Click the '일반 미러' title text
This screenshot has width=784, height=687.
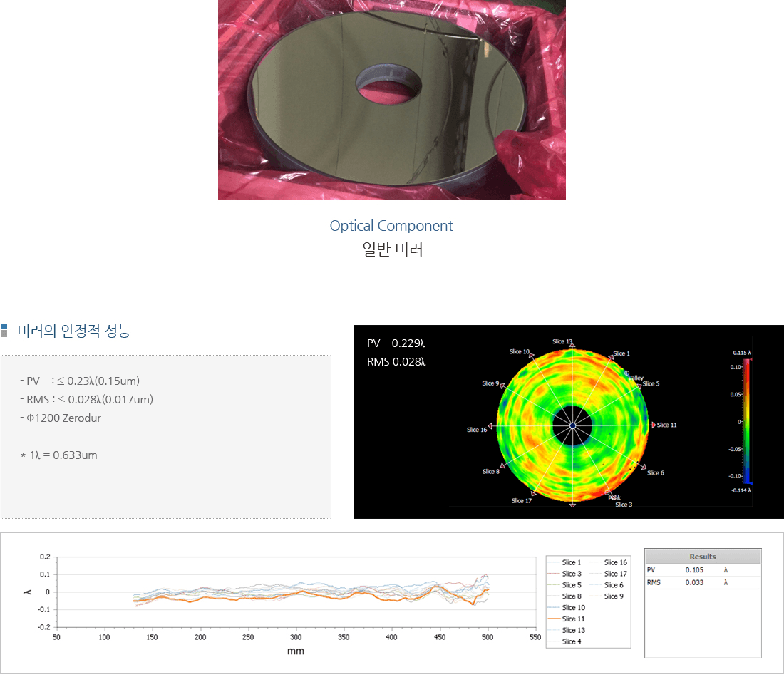(x=393, y=249)
